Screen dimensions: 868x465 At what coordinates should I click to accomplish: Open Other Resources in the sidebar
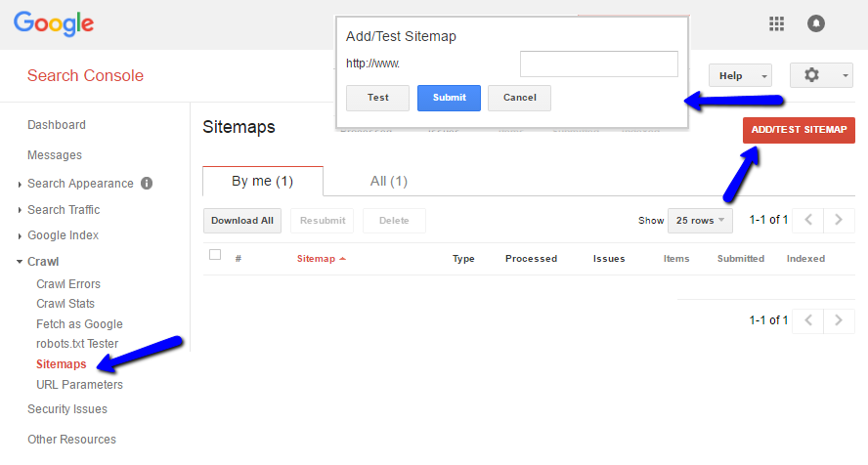(x=72, y=440)
